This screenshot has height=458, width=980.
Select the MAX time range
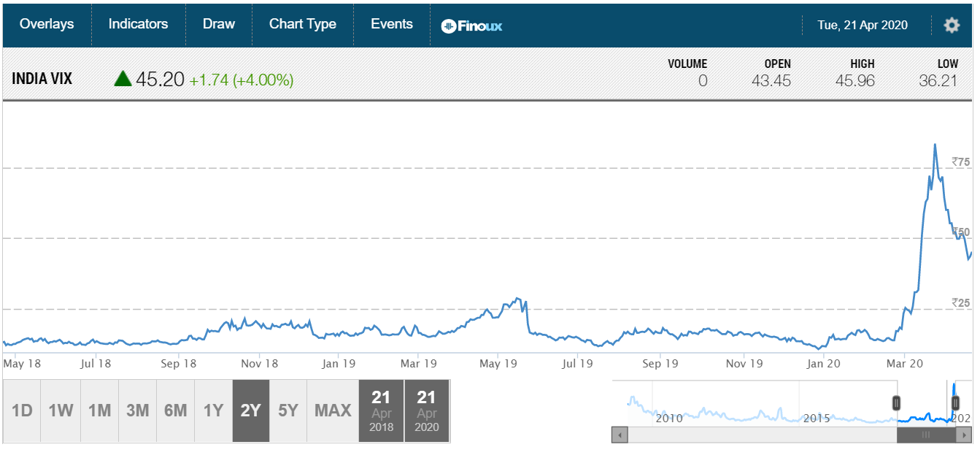(333, 411)
